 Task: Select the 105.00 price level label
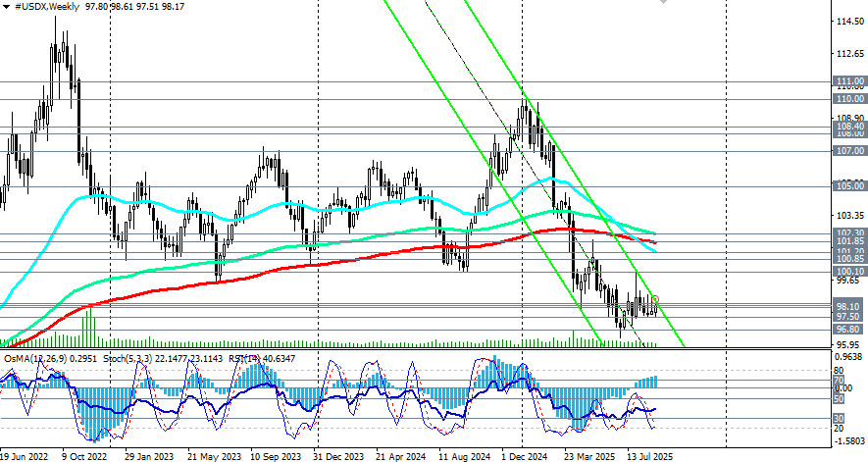[x=850, y=185]
